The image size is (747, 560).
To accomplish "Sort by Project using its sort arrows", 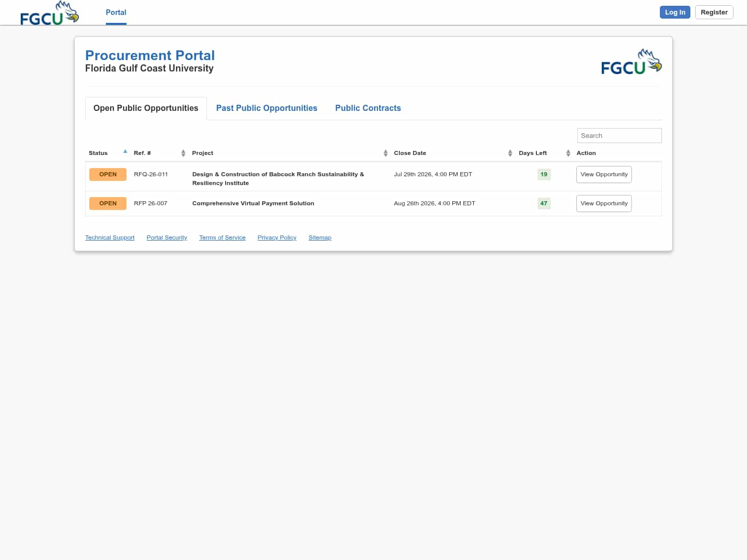I will (385, 153).
